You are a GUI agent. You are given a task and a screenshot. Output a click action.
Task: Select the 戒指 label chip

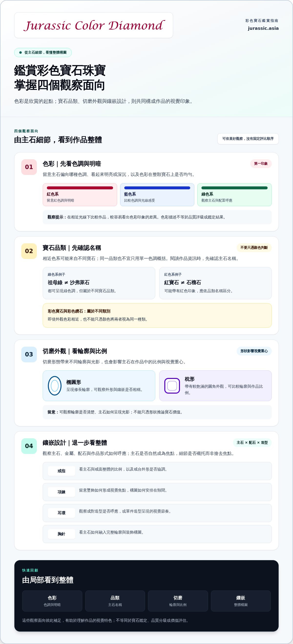click(x=62, y=471)
